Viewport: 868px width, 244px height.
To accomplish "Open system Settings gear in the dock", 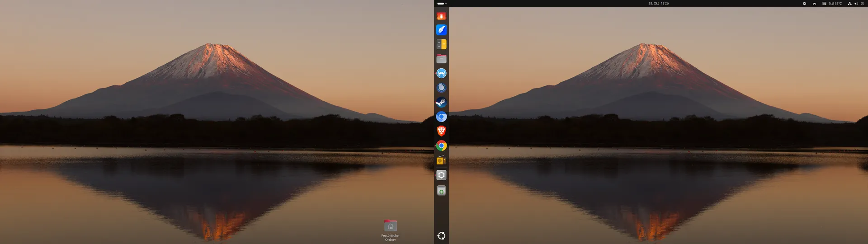I will click(x=441, y=175).
